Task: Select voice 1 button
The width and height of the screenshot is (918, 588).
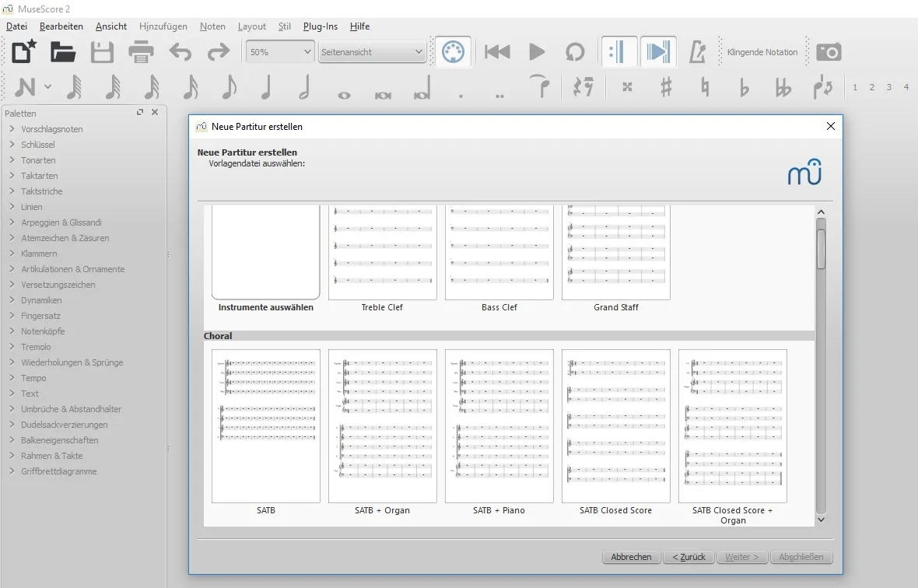Action: 855,87
